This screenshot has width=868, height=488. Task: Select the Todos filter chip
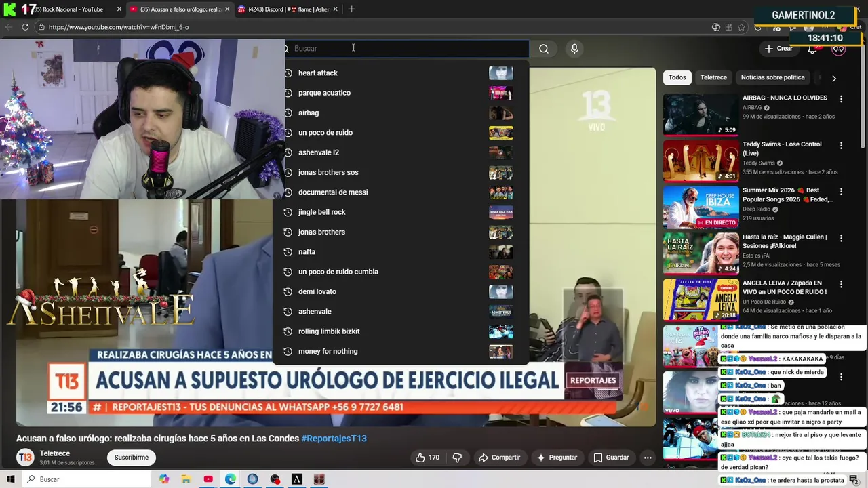pos(677,77)
